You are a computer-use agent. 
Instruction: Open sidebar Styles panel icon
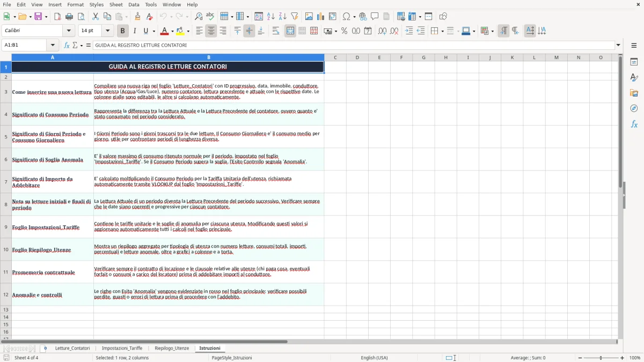[x=634, y=78]
